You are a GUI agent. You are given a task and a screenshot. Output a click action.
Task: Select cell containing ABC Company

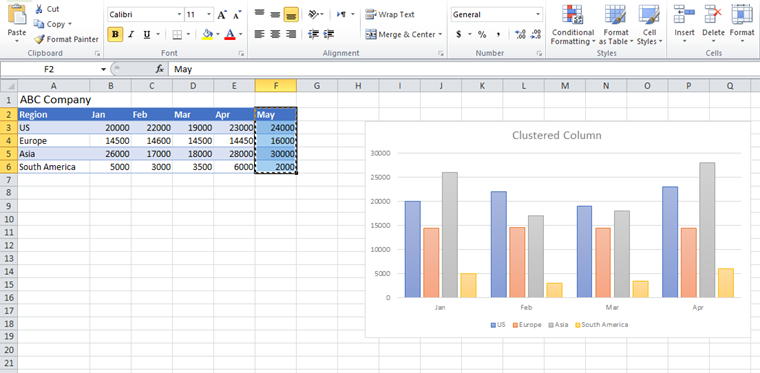(54, 100)
